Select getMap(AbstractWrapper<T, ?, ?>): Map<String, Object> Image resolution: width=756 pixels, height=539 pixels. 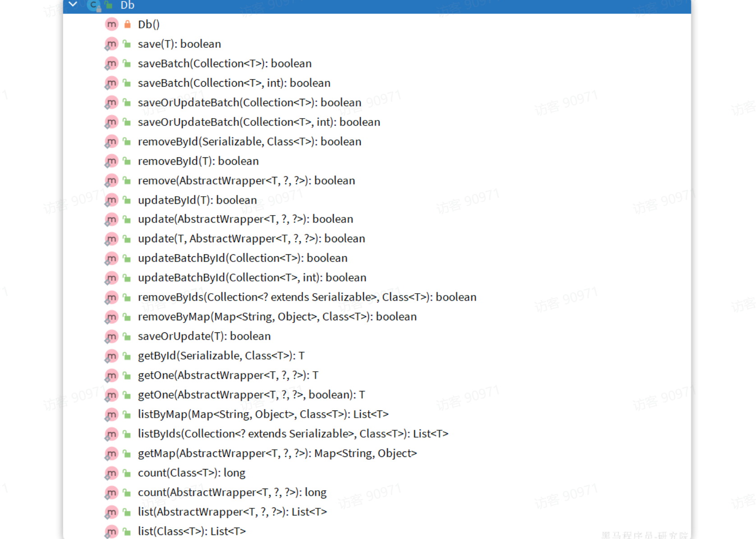click(277, 453)
